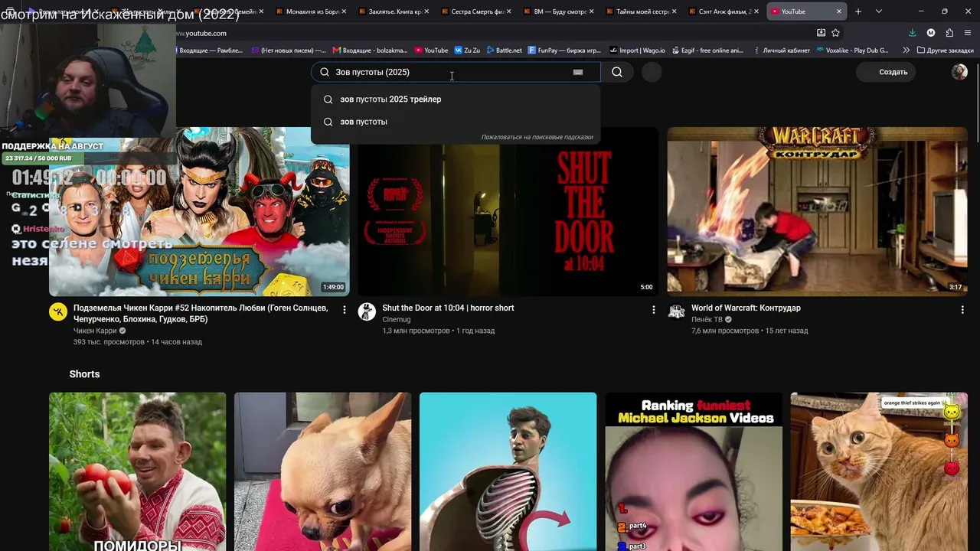
Task: Open the Ezgif bookmark
Action: pyautogui.click(x=707, y=51)
